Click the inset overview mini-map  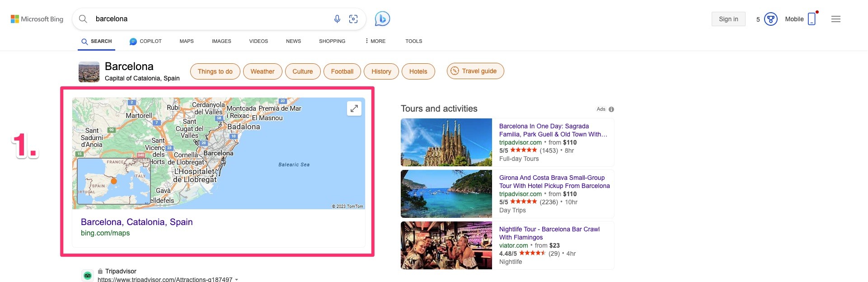click(x=114, y=181)
